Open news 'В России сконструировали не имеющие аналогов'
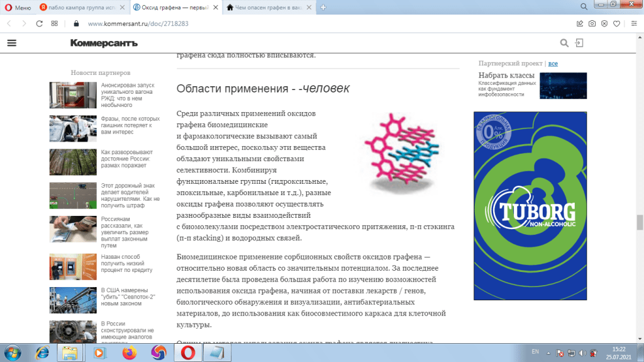This screenshot has height=362, width=644. pos(127,331)
